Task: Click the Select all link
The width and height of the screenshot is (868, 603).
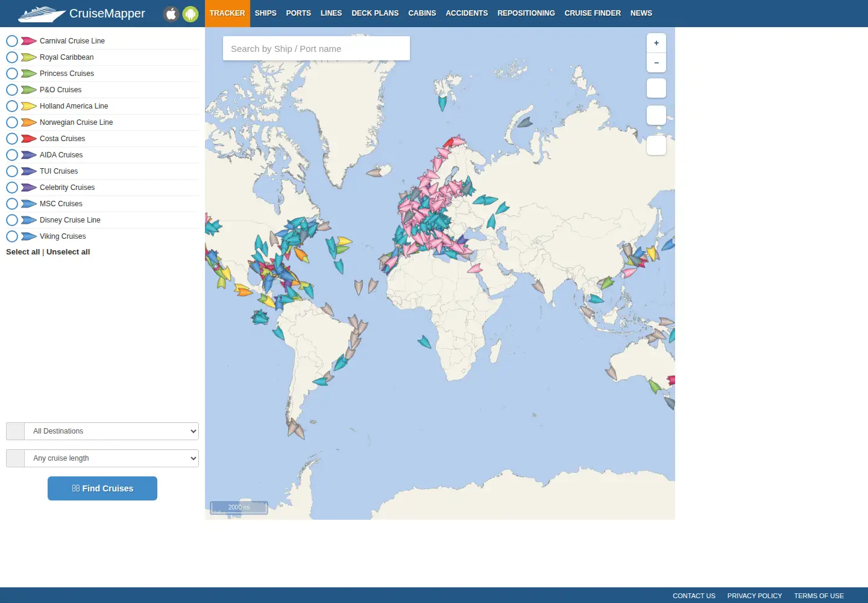Action: [23, 252]
